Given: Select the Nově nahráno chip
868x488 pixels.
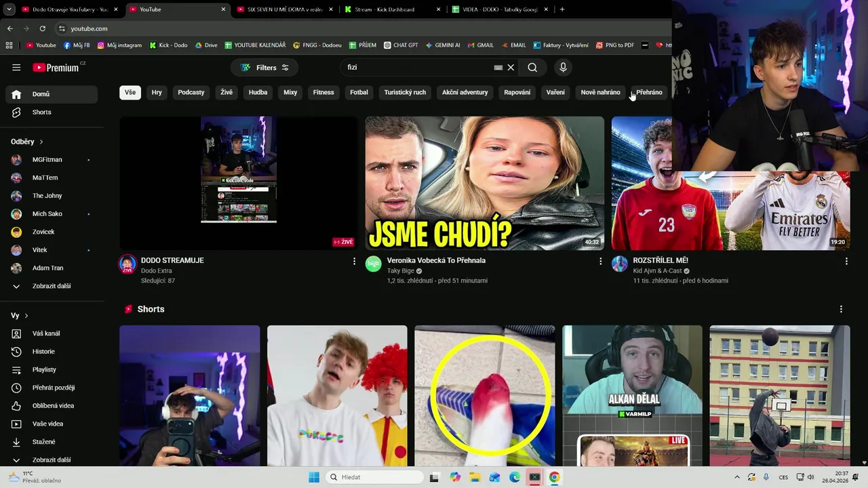Looking at the screenshot, I should (600, 92).
